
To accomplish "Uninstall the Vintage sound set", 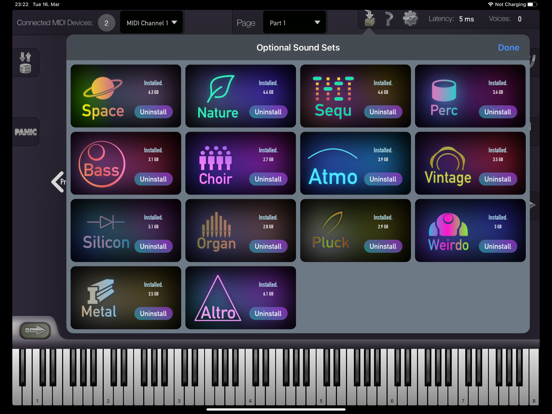I will [498, 179].
